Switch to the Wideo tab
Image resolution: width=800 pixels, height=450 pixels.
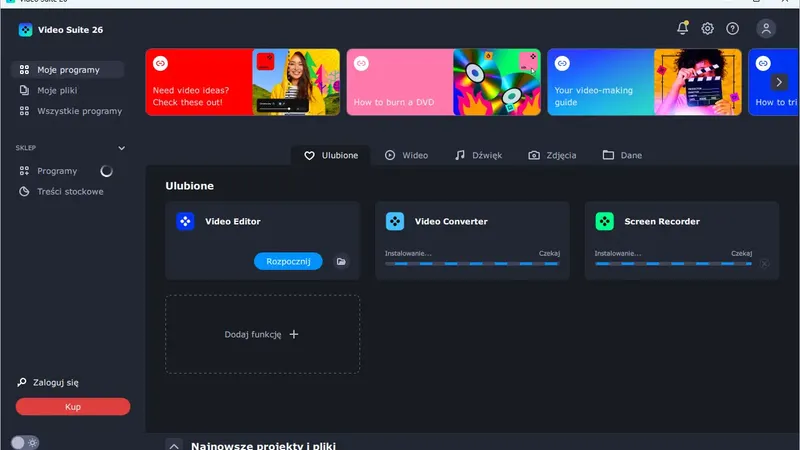tap(406, 155)
